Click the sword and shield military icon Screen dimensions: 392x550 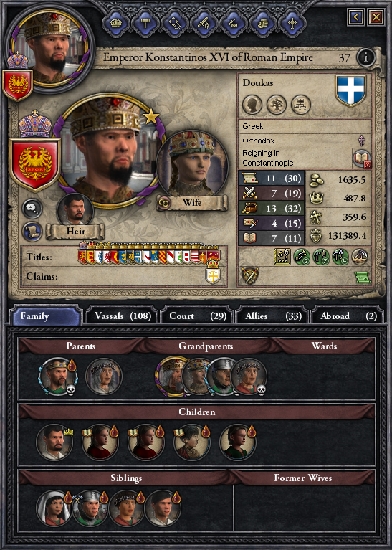[x=204, y=23]
